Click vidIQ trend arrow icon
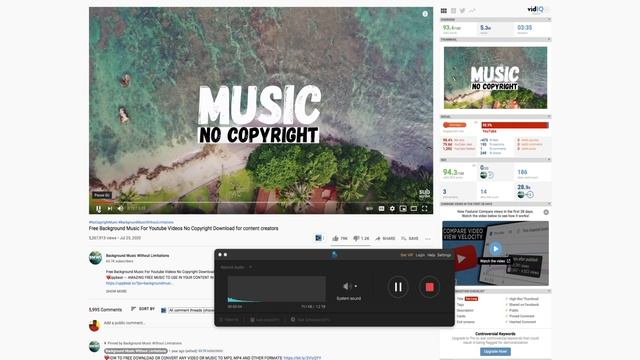Screen dimensions: 640x360 (472, 11)
